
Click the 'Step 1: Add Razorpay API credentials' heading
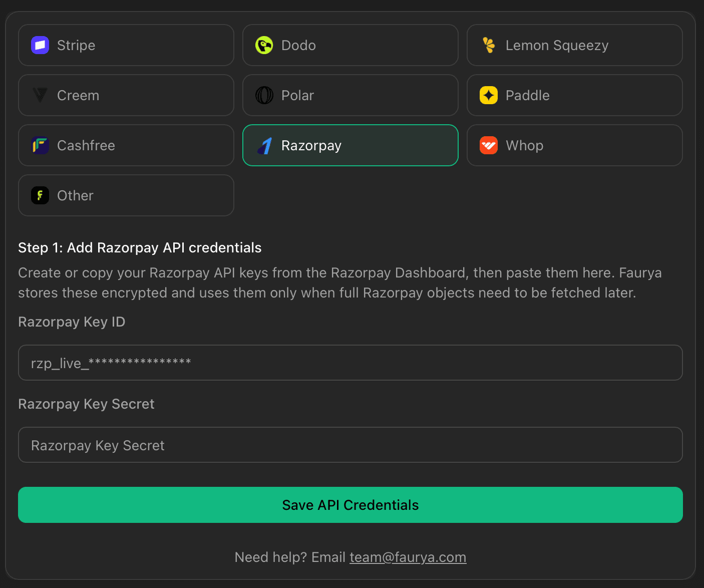140,248
